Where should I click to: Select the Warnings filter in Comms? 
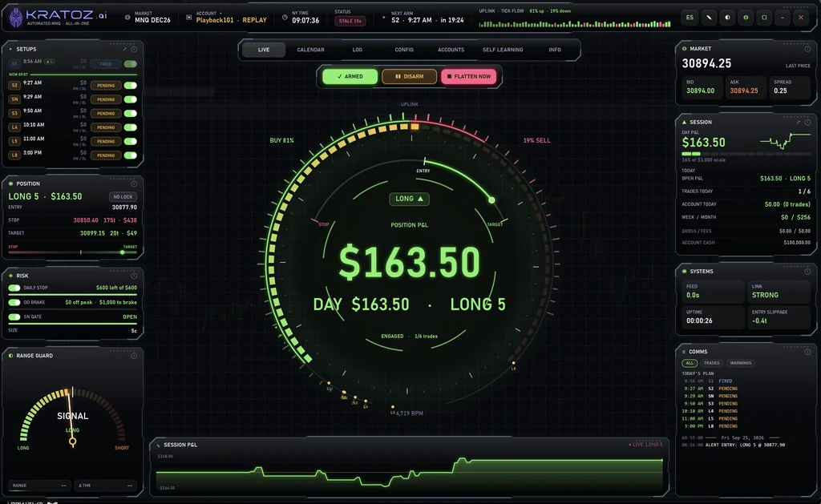point(740,363)
